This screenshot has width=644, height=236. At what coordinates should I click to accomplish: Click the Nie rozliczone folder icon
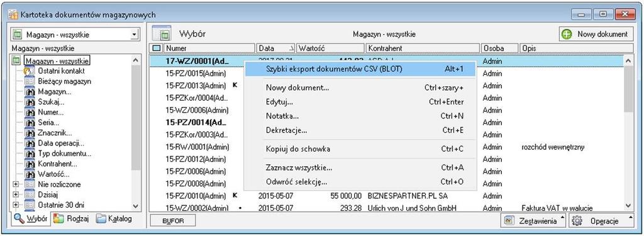[x=29, y=184]
